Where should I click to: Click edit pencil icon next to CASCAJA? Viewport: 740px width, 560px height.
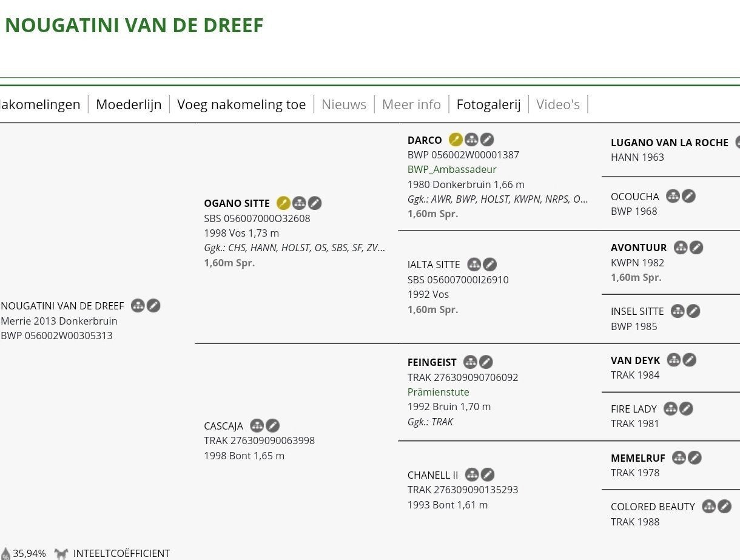273,425
